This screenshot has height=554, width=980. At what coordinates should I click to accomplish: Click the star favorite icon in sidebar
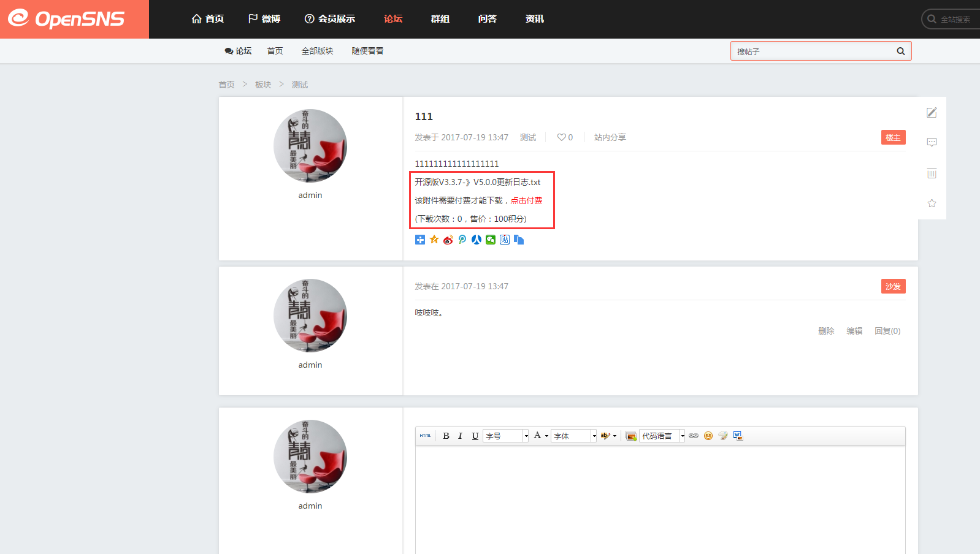[x=932, y=203]
